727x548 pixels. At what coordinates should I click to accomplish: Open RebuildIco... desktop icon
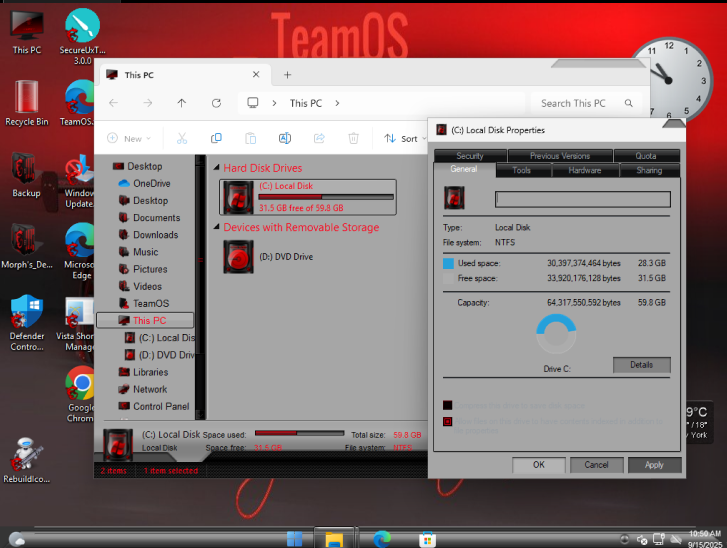[x=26, y=461]
